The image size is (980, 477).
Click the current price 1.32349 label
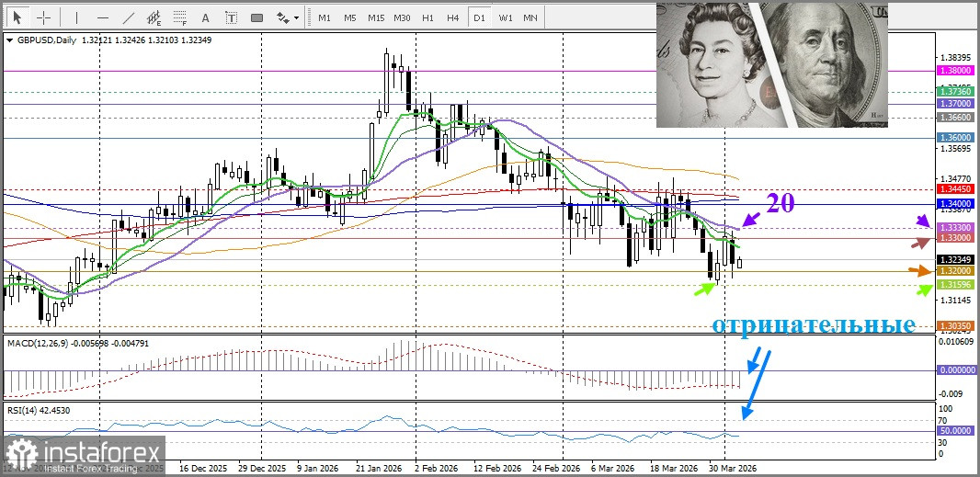955,259
